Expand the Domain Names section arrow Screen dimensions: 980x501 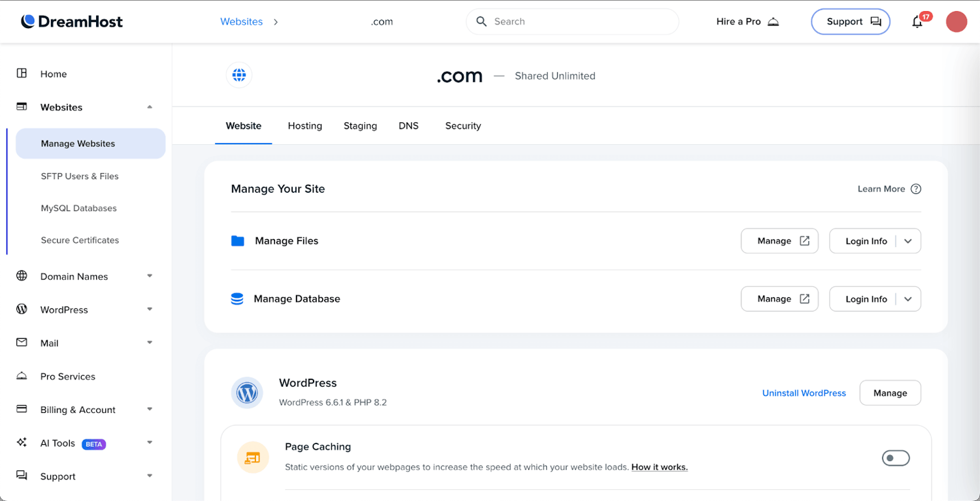pyautogui.click(x=150, y=276)
